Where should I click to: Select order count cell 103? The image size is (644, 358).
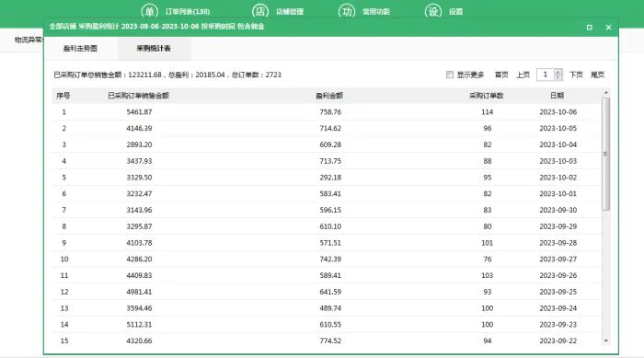487,275
